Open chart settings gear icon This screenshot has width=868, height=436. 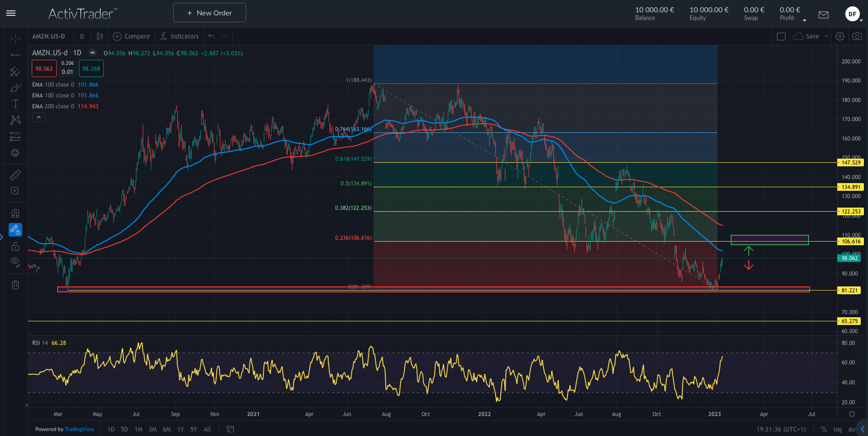(839, 36)
